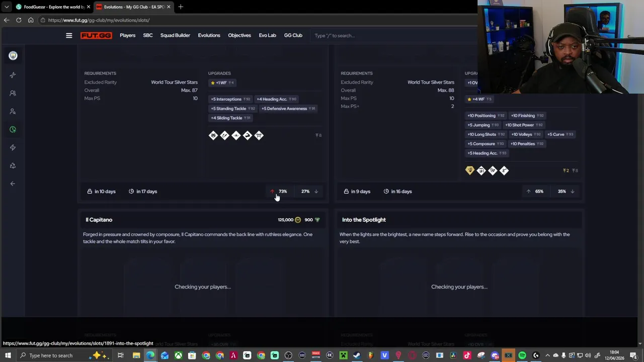644x362 pixels.
Task: Click the last white playstyle diamond in left card
Action: click(x=259, y=135)
